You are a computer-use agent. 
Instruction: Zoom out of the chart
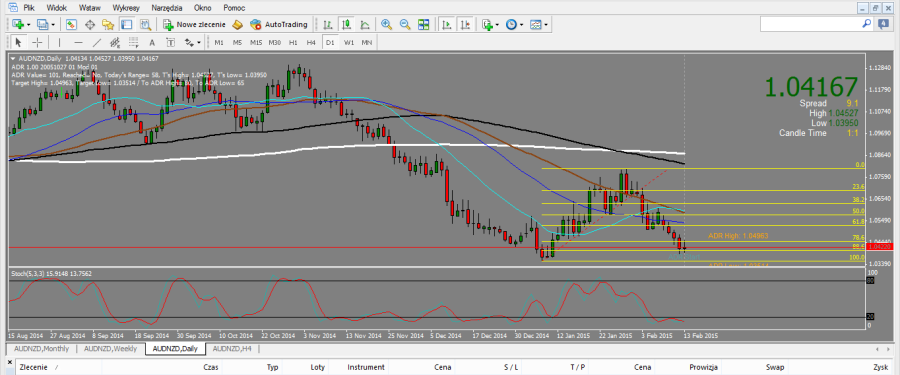(405, 25)
